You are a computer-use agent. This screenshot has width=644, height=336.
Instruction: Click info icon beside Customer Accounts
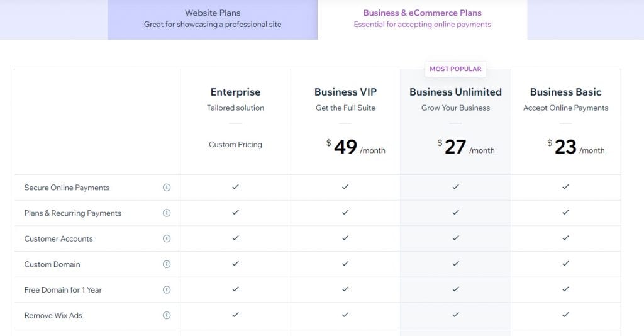[x=166, y=238]
